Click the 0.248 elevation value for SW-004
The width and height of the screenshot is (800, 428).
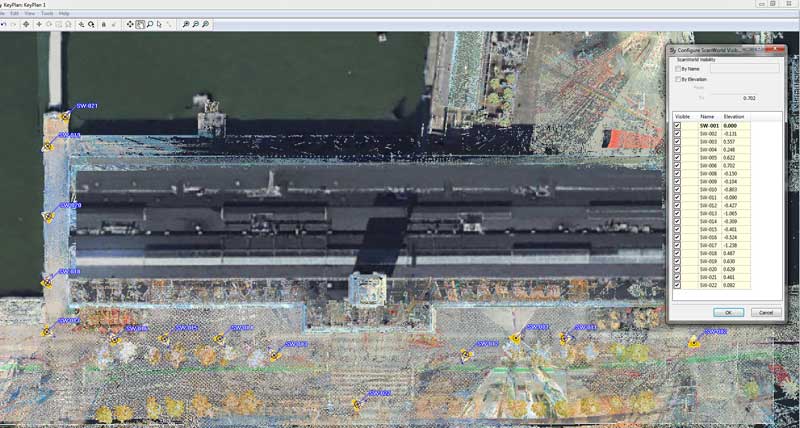click(730, 149)
